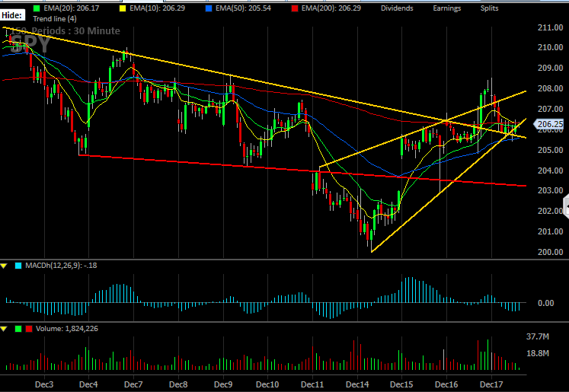Select the EMA(50): 205.54 label
The height and width of the screenshot is (392, 569).
tap(243, 8)
